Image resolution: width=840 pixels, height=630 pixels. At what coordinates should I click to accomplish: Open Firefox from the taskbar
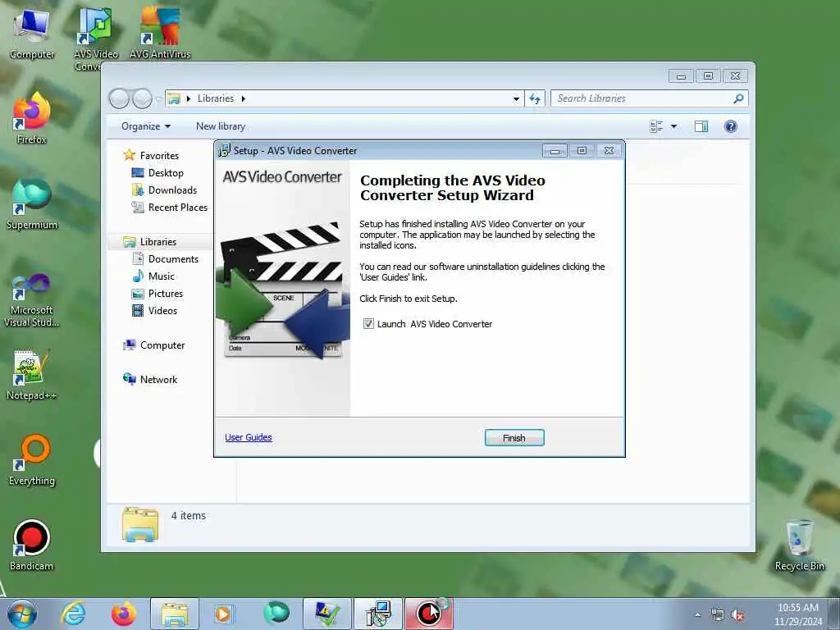[x=124, y=614]
